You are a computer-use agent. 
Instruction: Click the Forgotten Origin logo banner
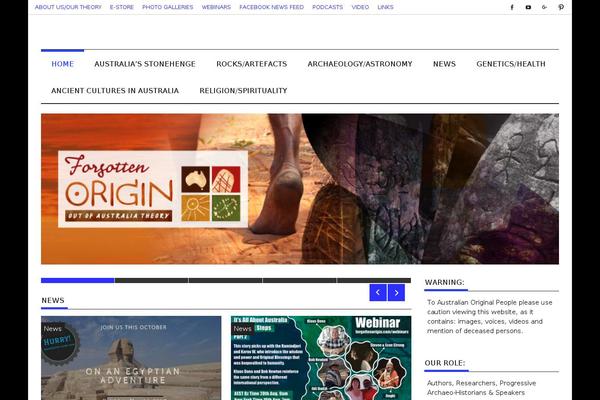coord(300,189)
